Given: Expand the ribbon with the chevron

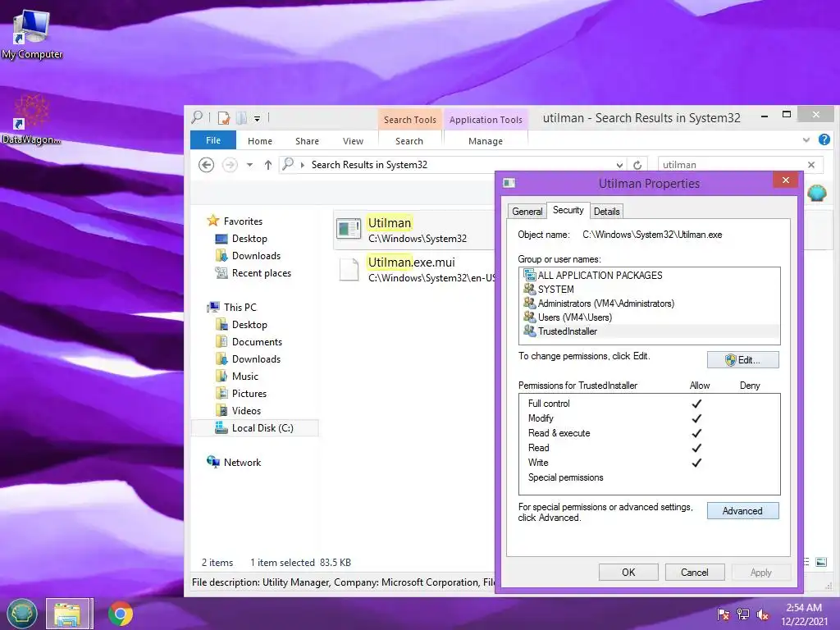Looking at the screenshot, I should pyautogui.click(x=806, y=140).
